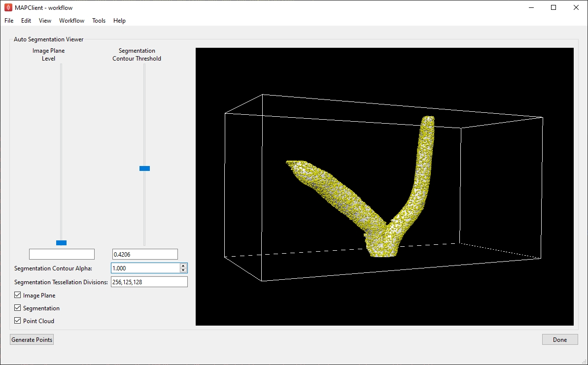Click the empty Image Plane Level value field

coord(62,254)
